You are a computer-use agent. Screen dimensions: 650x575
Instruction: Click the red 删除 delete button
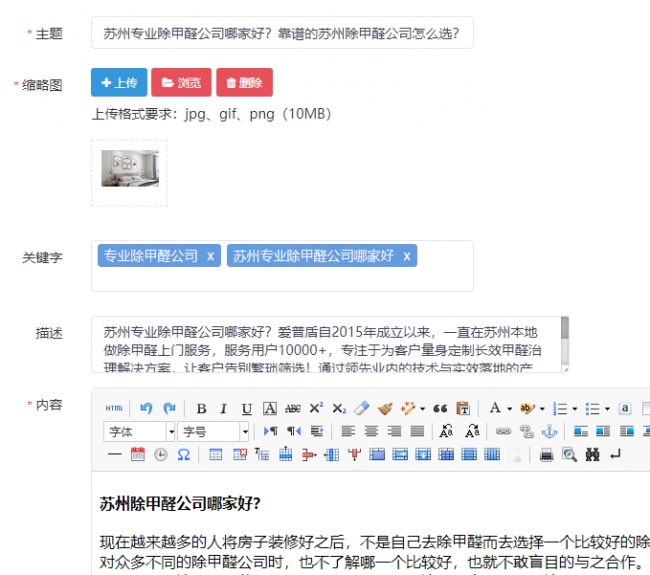[x=245, y=82]
